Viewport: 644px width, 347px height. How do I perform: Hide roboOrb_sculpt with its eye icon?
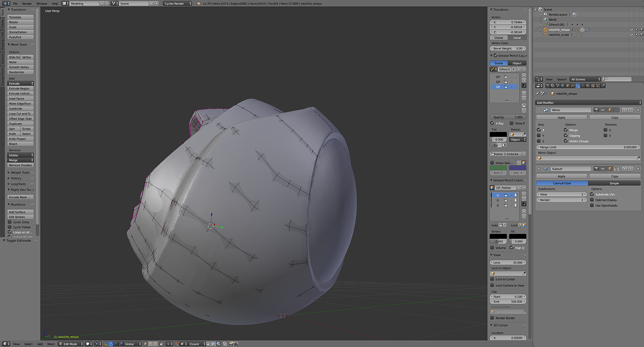click(631, 35)
